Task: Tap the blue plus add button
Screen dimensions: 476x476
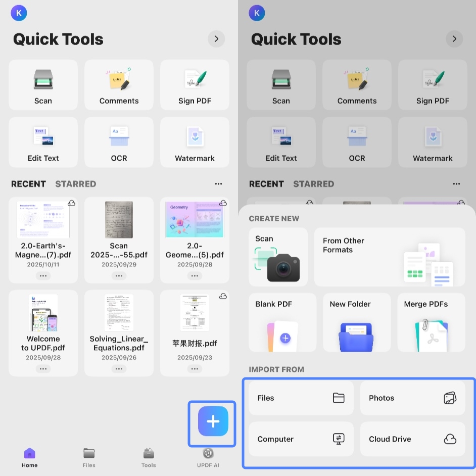Action: point(213,421)
